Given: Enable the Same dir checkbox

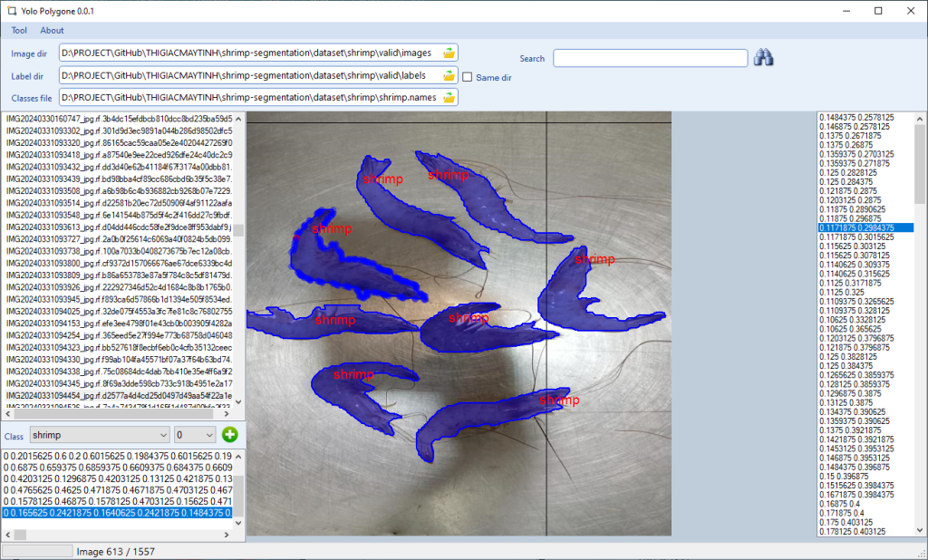Looking at the screenshot, I should point(468,77).
